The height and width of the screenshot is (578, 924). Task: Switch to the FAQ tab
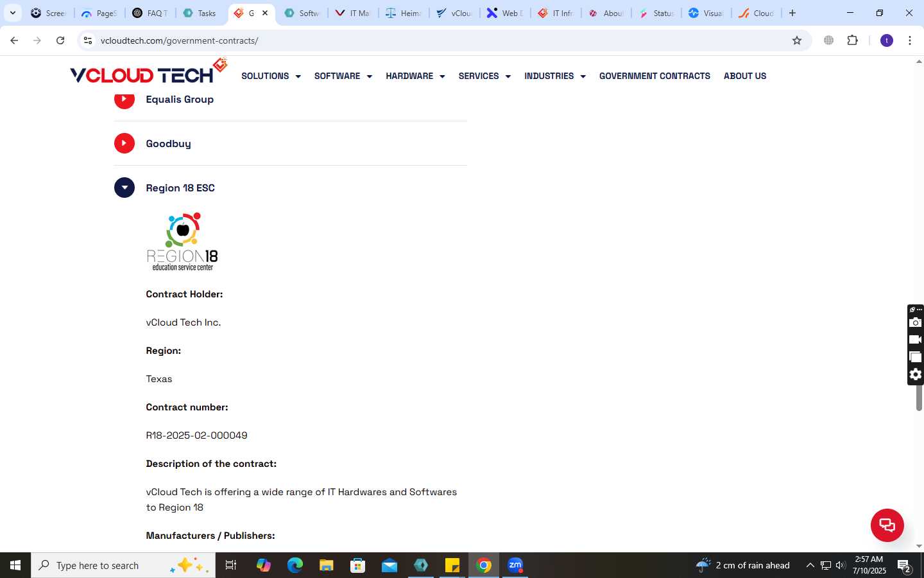click(x=150, y=13)
